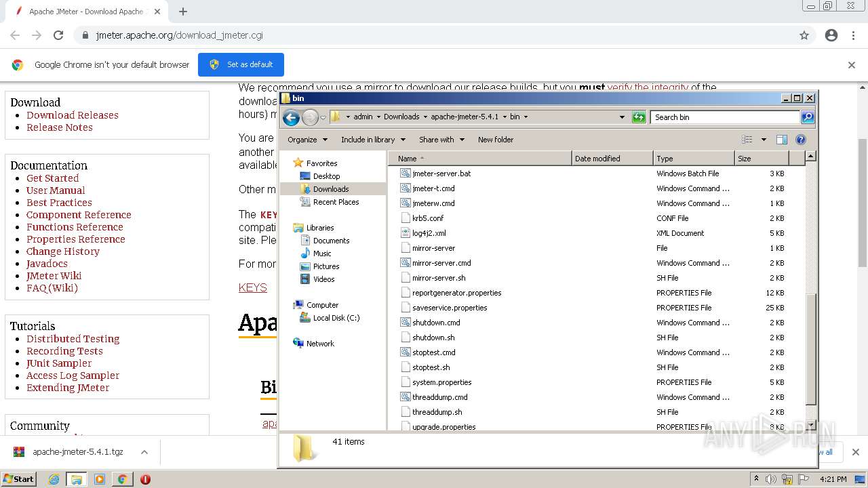Click New folder button

[x=496, y=140]
